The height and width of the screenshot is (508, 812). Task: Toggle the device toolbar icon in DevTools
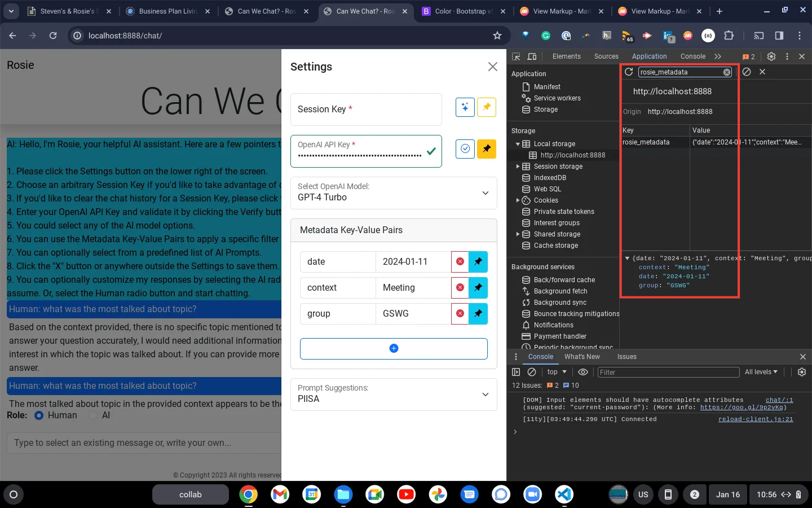pyautogui.click(x=532, y=56)
